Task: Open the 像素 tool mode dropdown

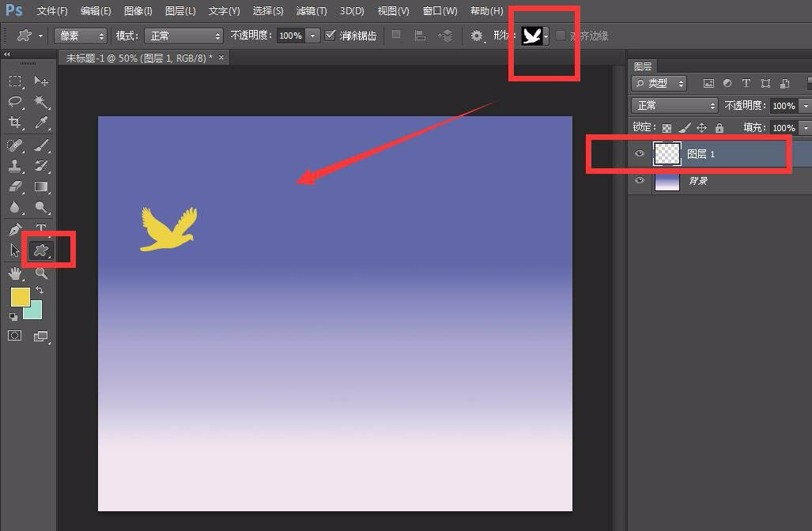Action: pos(81,36)
